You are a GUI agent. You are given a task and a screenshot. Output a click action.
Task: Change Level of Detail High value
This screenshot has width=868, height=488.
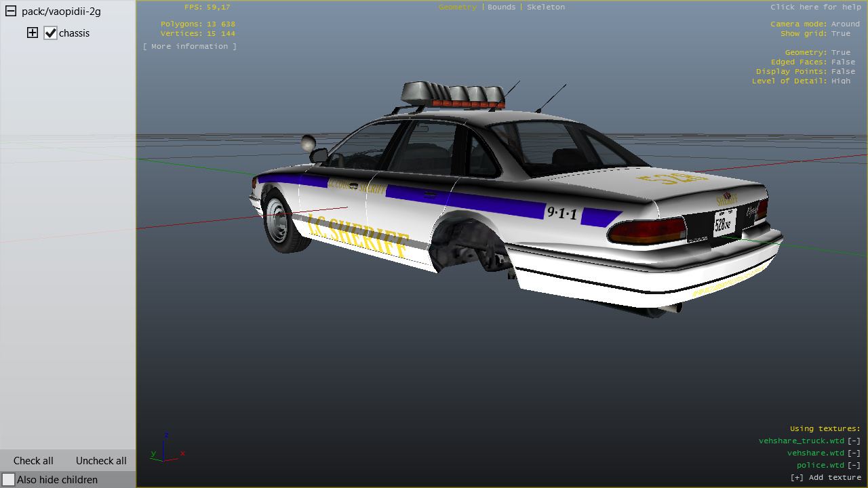pyautogui.click(x=841, y=81)
